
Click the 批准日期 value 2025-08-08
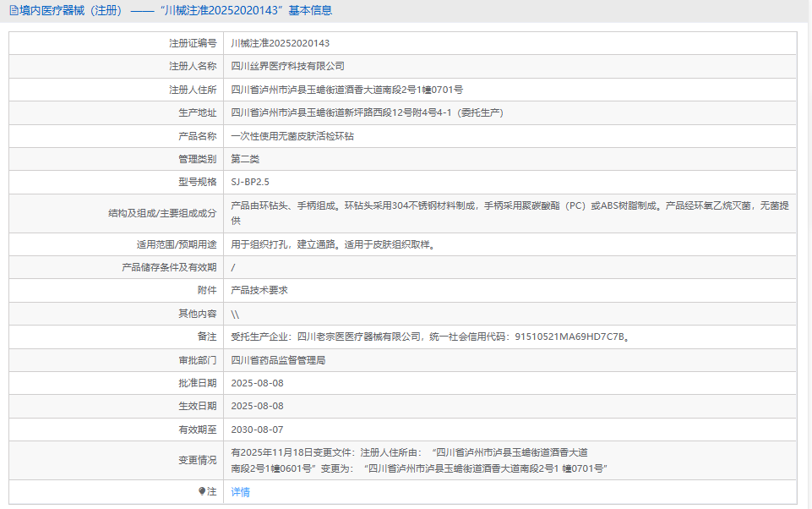257,383
